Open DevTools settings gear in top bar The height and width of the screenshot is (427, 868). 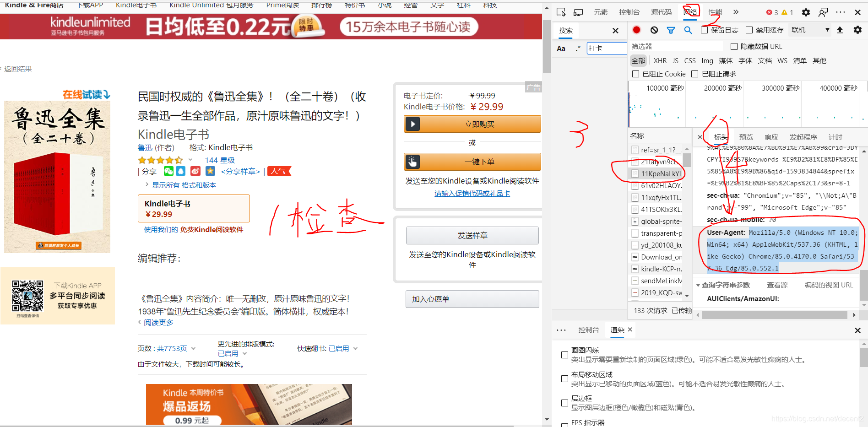click(x=806, y=12)
